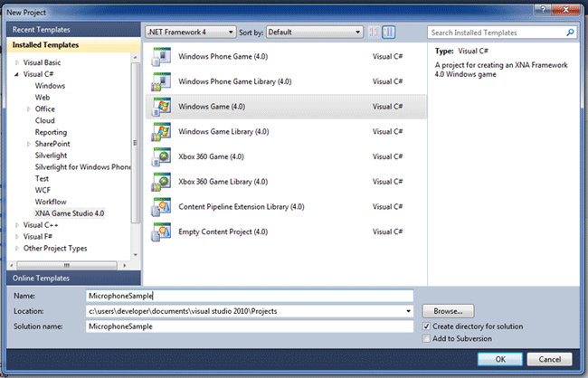The width and height of the screenshot is (588, 378).
Task: Select Windows under Visual C#
Action: 50,86
